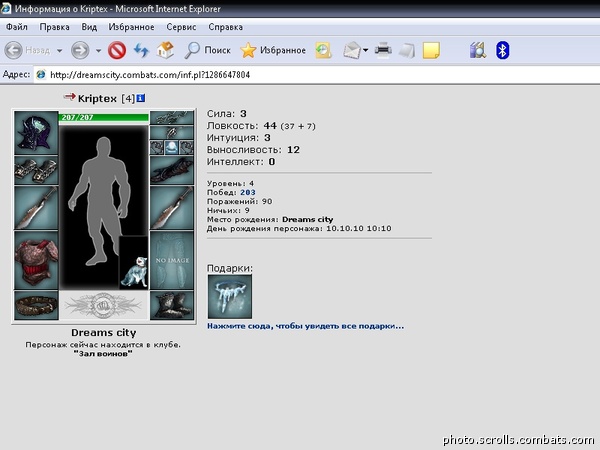Screen dimensions: 600x450
Task: Click the Back arrow button
Action: (x=13, y=50)
